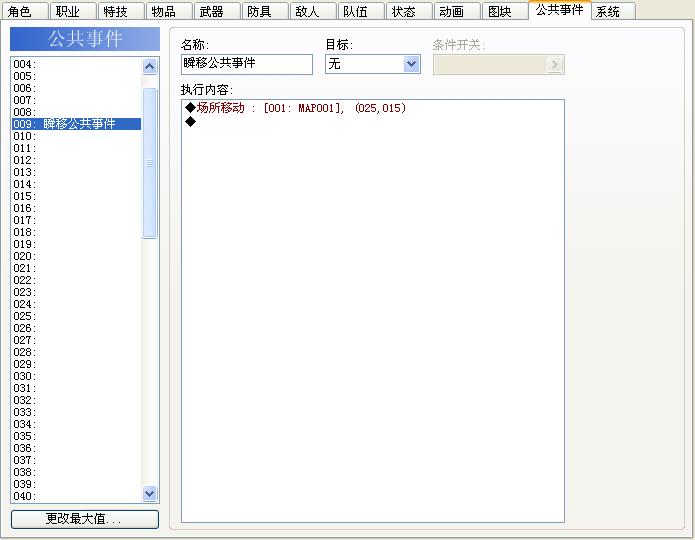Viewport: 695px width, 540px height.
Task: Open the 动画 tab
Action: point(457,11)
